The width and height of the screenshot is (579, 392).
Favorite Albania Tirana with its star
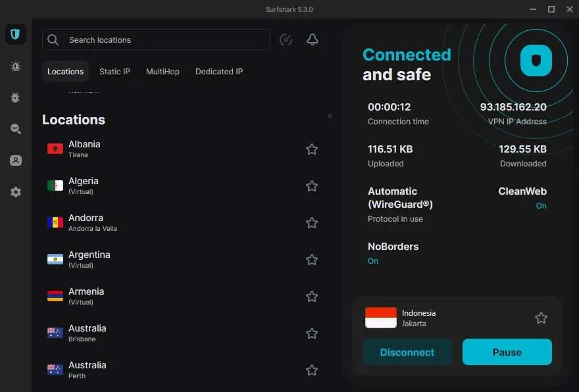coord(312,149)
